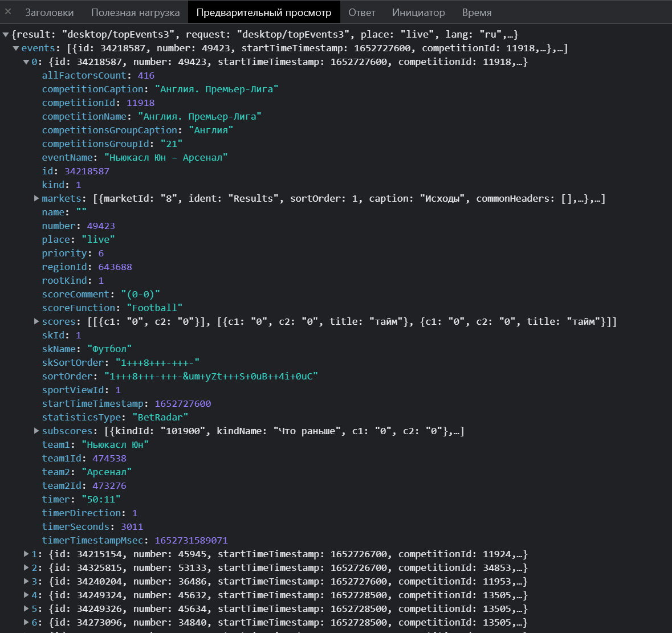Image resolution: width=672 pixels, height=633 pixels.
Task: Expand event 1 with id 34215154
Action: point(26,554)
